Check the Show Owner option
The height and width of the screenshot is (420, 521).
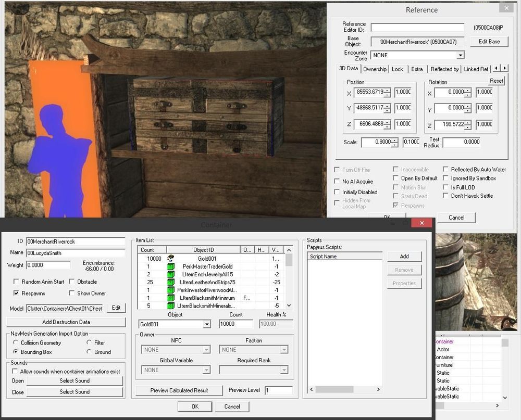click(71, 293)
